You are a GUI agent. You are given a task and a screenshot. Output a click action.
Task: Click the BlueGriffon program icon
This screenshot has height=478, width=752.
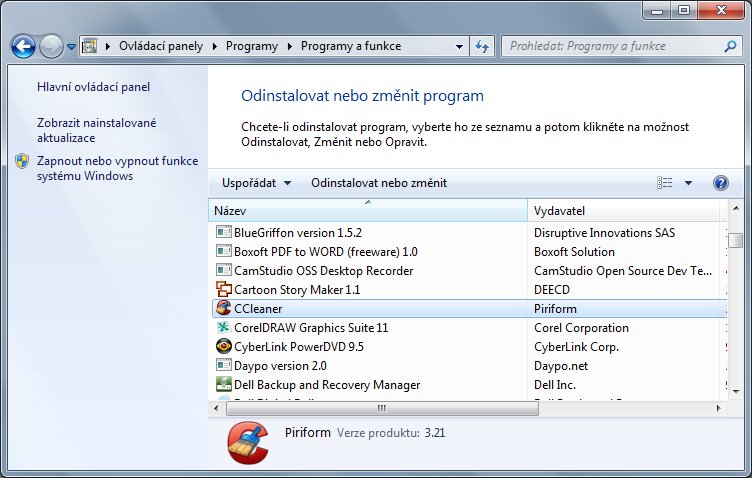223,232
